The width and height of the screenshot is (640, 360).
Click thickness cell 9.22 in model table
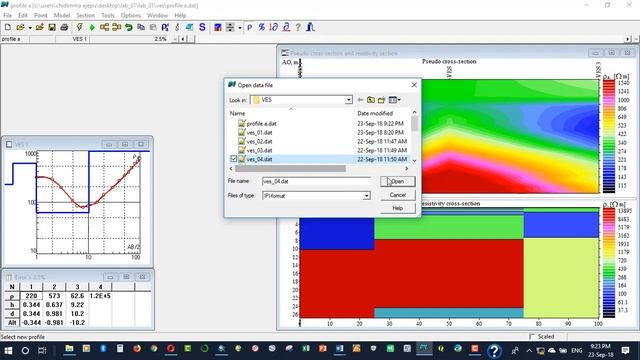pyautogui.click(x=77, y=304)
